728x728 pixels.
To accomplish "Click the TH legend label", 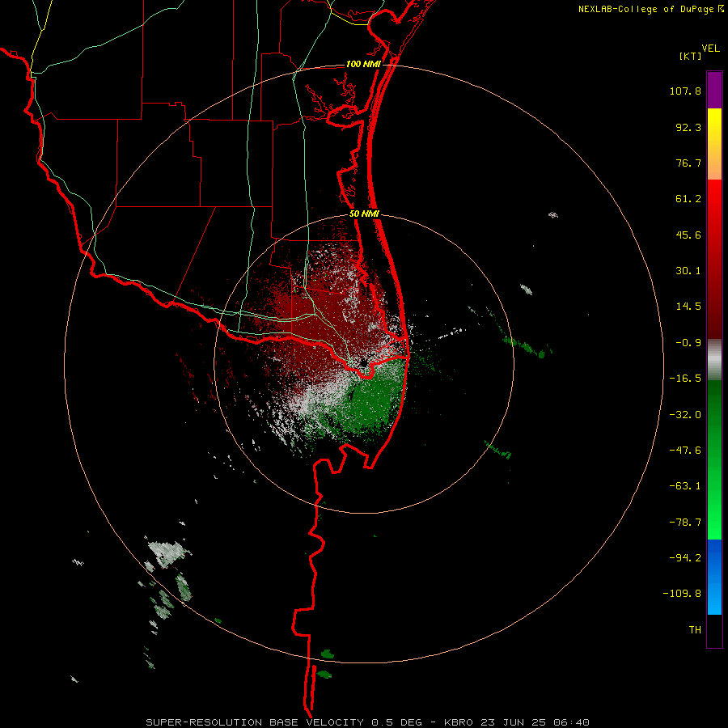I will (x=695, y=630).
